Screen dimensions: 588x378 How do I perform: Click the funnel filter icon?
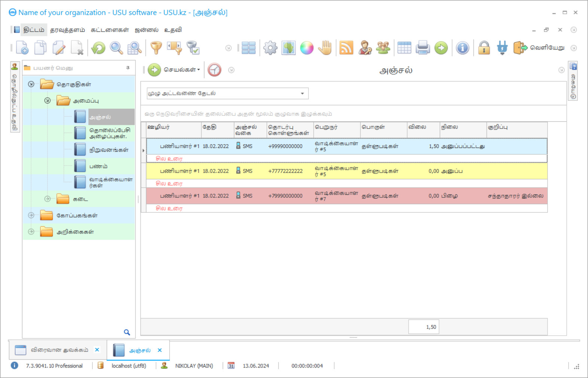tap(156, 48)
